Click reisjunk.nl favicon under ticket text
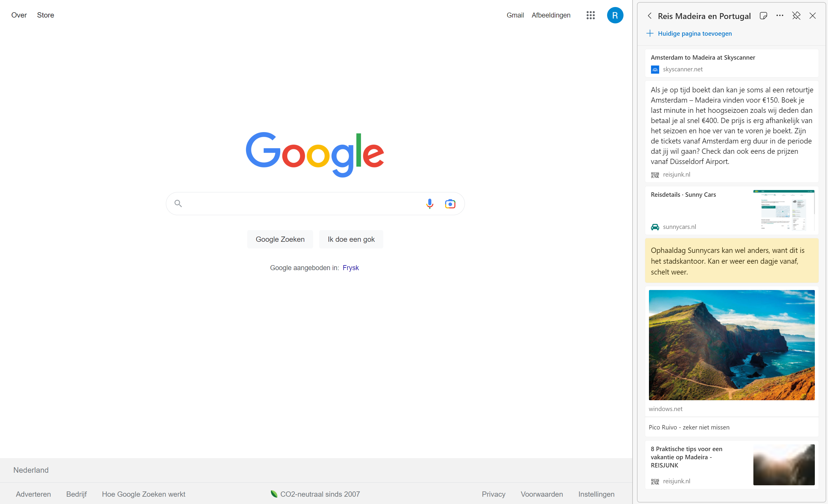The image size is (828, 504). point(655,175)
